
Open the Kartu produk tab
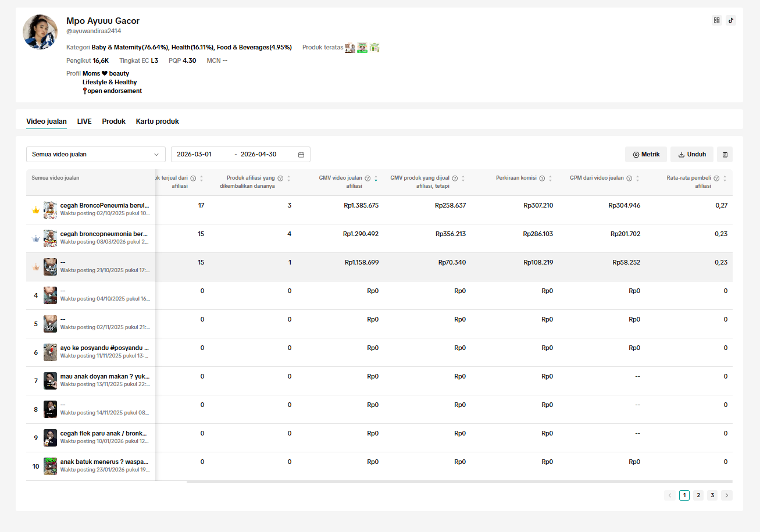(x=158, y=122)
